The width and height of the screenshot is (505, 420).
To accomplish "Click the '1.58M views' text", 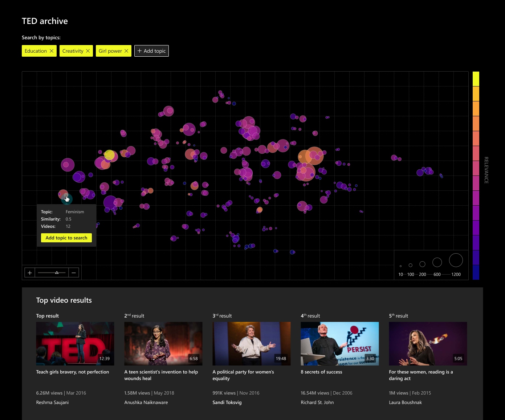I will pos(137,393).
